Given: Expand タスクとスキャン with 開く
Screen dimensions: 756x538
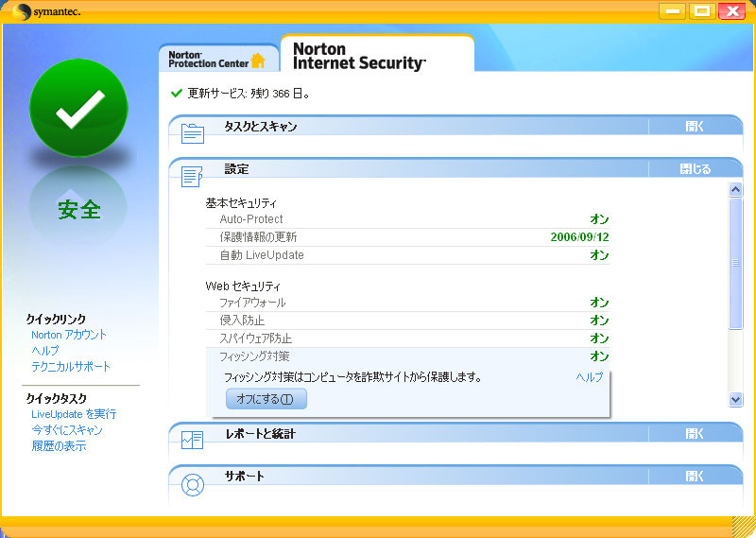Looking at the screenshot, I should click(695, 127).
